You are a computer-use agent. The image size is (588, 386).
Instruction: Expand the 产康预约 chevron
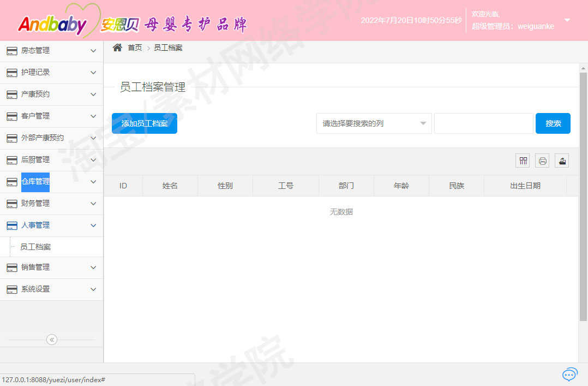pos(93,94)
